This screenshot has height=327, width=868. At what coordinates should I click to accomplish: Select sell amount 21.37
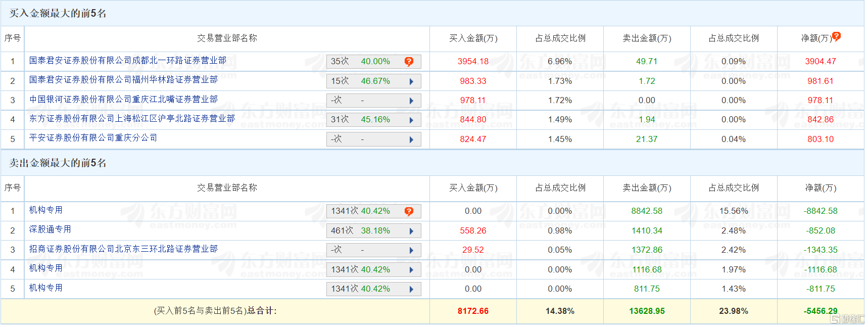coord(647,139)
